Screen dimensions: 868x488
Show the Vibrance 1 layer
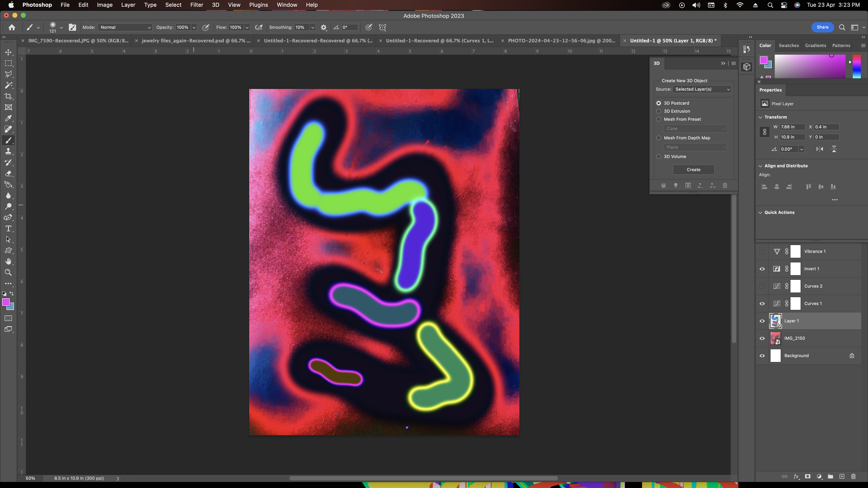[x=762, y=252]
